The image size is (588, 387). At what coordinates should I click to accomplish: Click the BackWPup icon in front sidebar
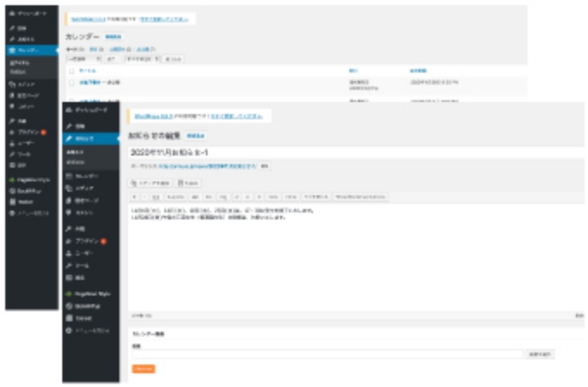pyautogui.click(x=69, y=305)
